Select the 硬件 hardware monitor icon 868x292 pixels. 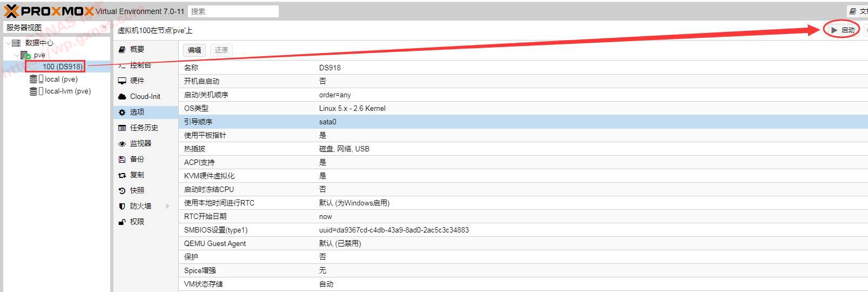[x=122, y=81]
